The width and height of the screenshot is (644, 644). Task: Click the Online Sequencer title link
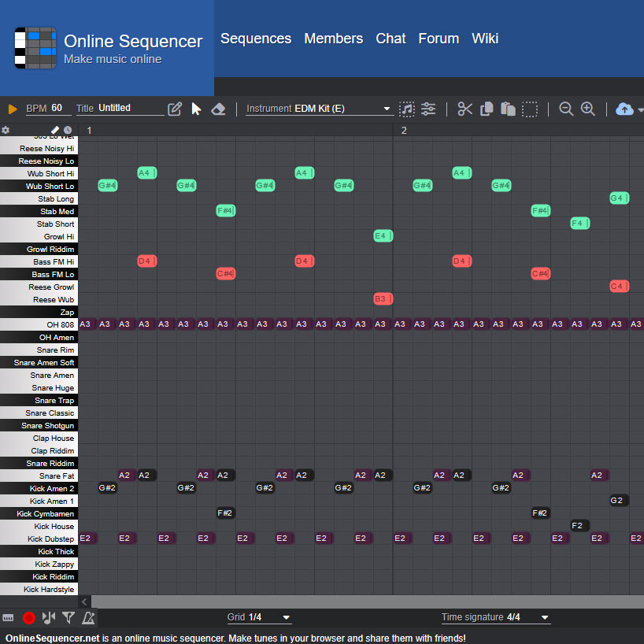coord(133,41)
